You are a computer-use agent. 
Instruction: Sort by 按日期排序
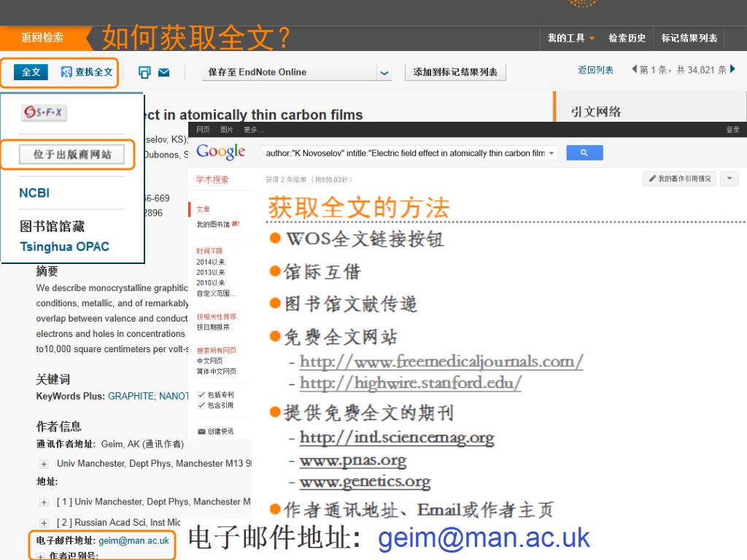213,327
